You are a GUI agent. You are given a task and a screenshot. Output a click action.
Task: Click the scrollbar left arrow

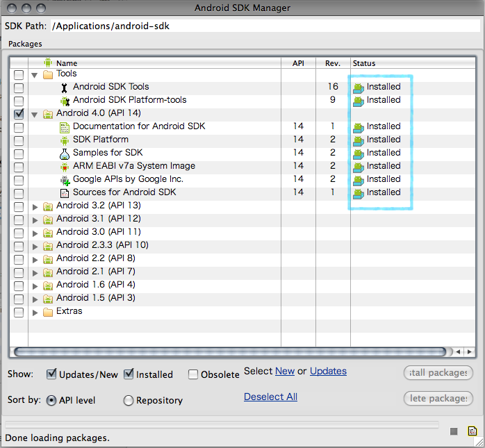[x=458, y=351]
